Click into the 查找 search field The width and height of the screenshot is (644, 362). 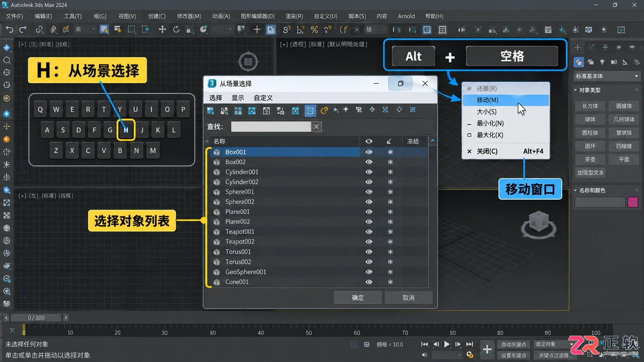point(271,127)
